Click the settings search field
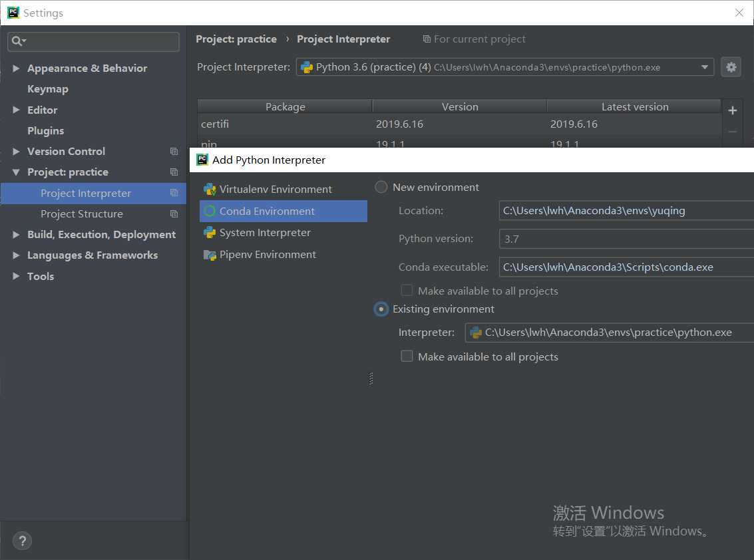754x560 pixels. pyautogui.click(x=94, y=41)
